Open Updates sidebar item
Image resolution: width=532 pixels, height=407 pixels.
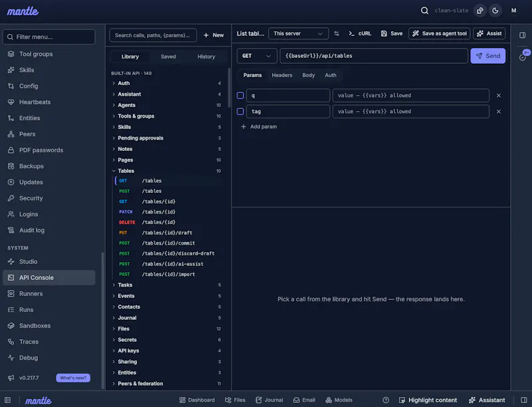pos(49,182)
